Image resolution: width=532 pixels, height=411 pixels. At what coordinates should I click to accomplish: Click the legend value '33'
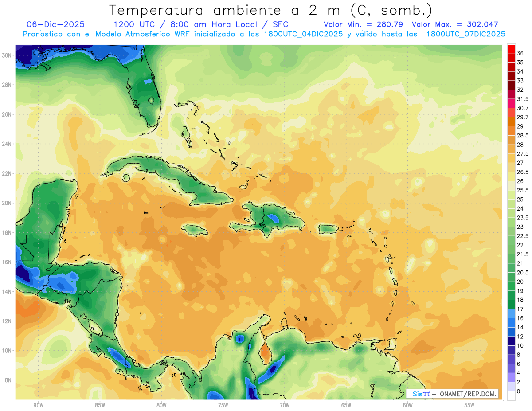click(x=520, y=81)
